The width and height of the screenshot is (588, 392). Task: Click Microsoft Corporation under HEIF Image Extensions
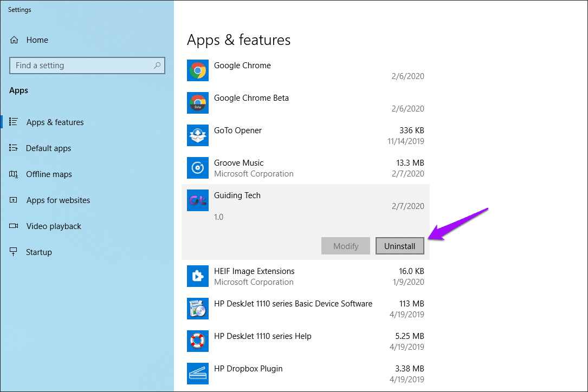254,282
